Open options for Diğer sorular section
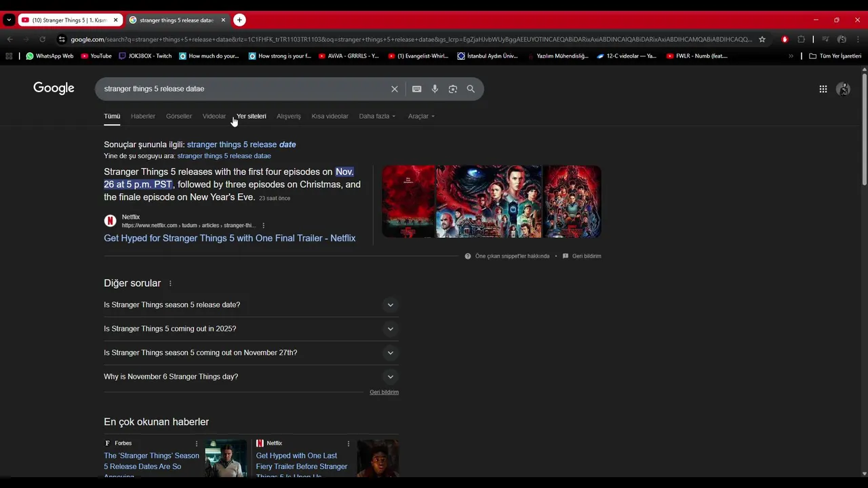Viewport: 868px width, 488px height. [x=170, y=283]
